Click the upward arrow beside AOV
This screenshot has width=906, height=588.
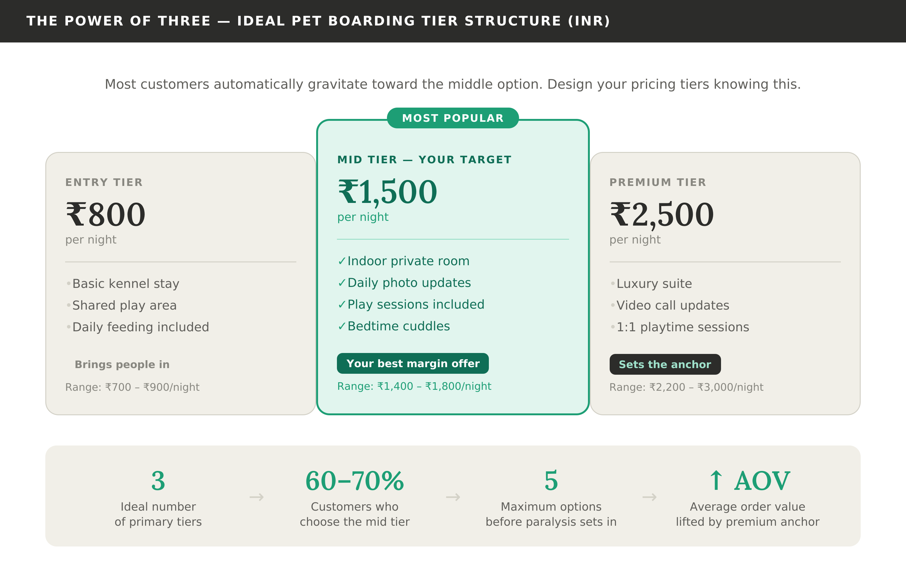716,481
